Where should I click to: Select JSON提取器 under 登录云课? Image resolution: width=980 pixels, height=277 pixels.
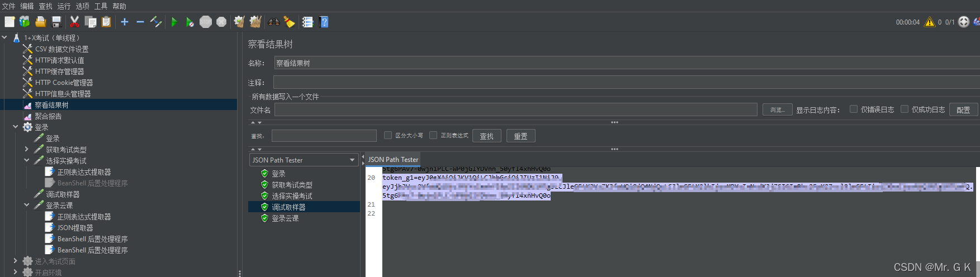click(x=75, y=228)
